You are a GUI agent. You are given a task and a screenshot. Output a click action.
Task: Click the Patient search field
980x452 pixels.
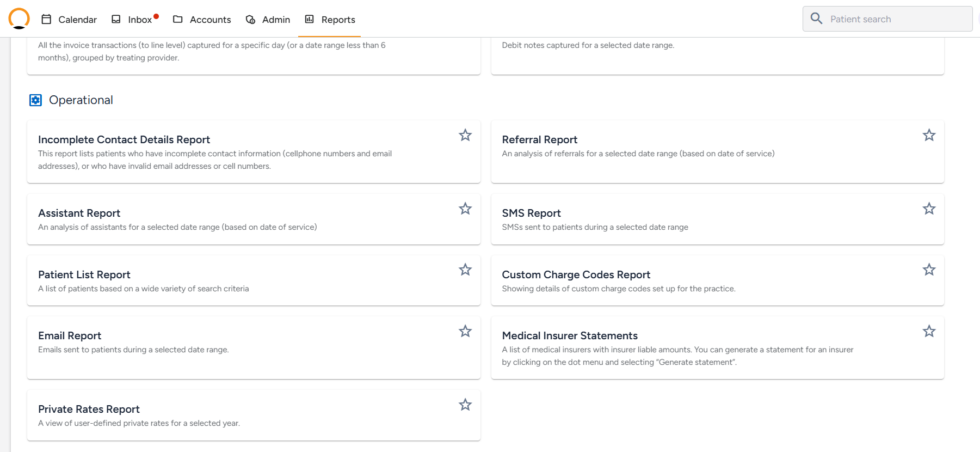click(x=887, y=19)
